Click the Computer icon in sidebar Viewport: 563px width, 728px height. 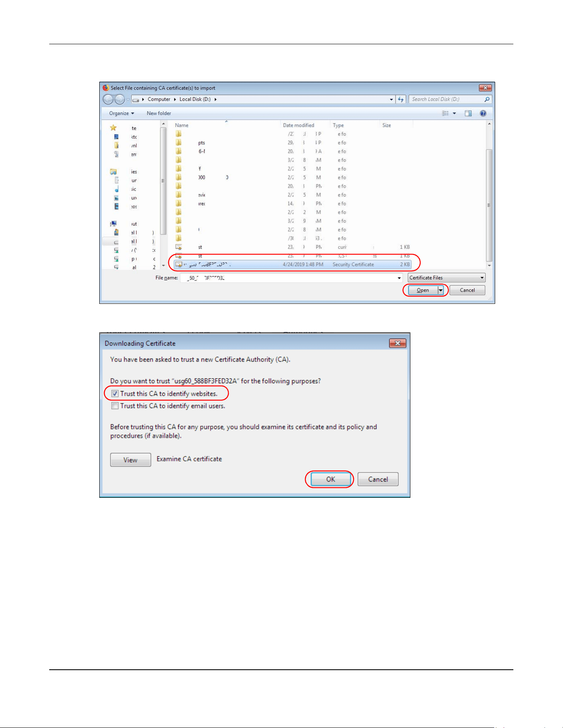coord(113,224)
